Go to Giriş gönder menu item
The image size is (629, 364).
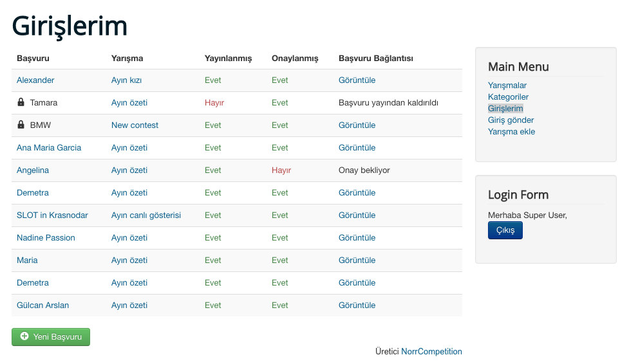click(x=511, y=120)
